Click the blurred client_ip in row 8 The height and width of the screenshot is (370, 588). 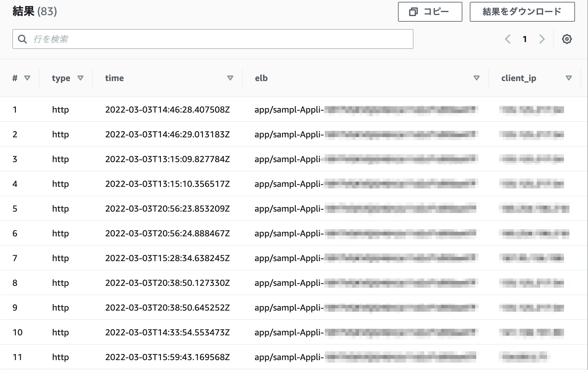[531, 283]
